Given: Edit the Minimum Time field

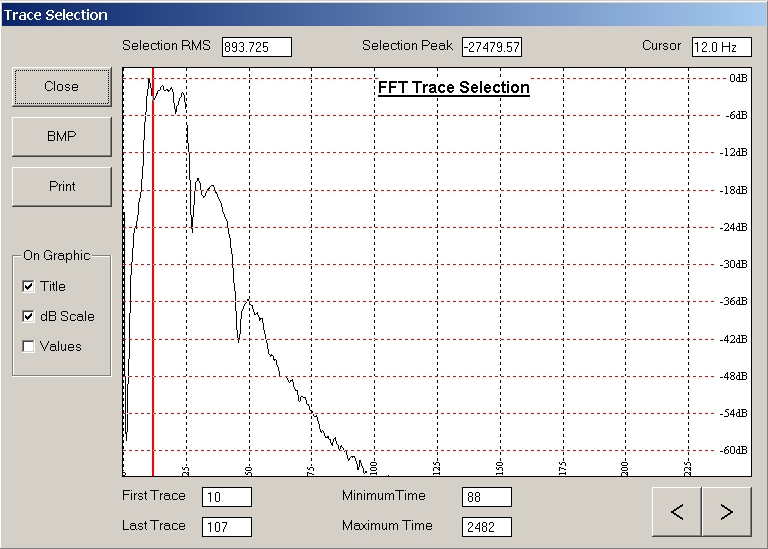Looking at the screenshot, I should point(487,497).
